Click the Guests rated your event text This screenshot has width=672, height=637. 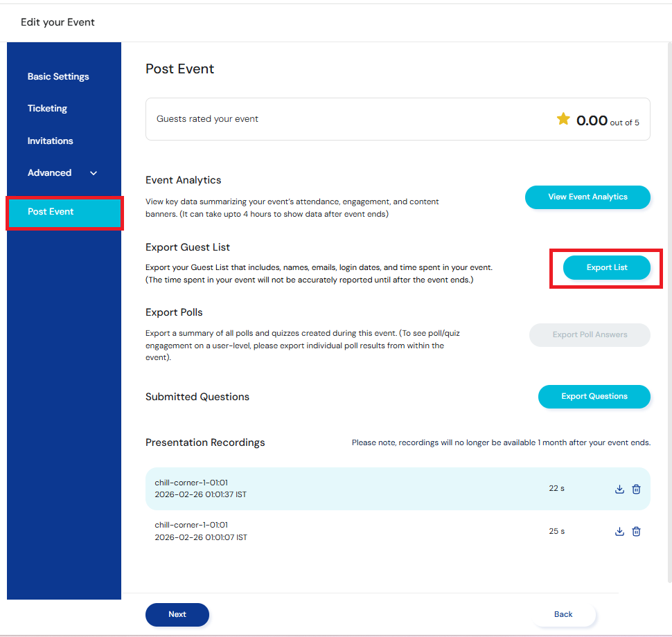tap(207, 119)
